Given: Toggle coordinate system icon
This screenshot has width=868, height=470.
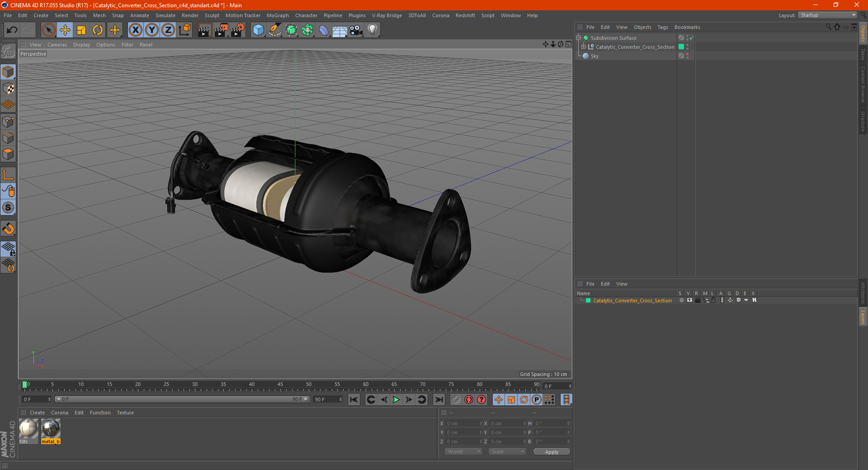Looking at the screenshot, I should (x=184, y=30).
